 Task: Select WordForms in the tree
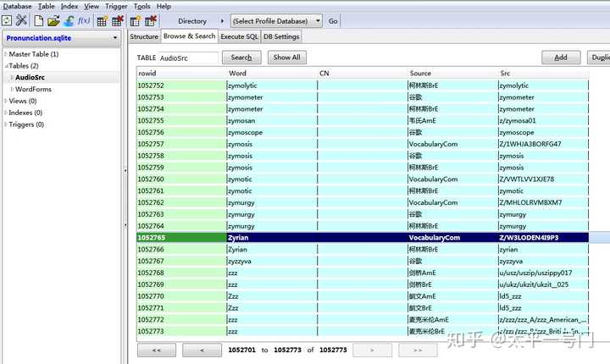[33, 89]
